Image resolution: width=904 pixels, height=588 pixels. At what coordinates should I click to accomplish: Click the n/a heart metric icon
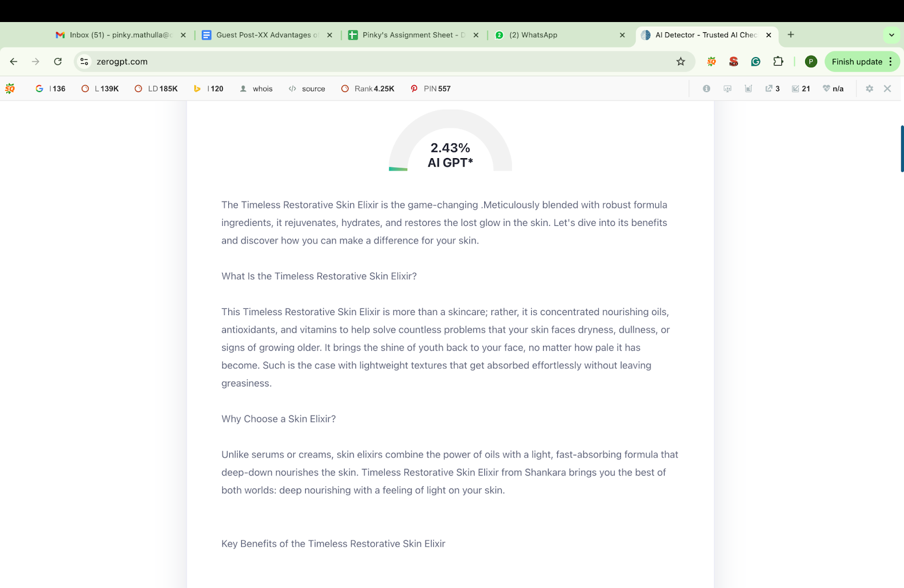pyautogui.click(x=833, y=89)
